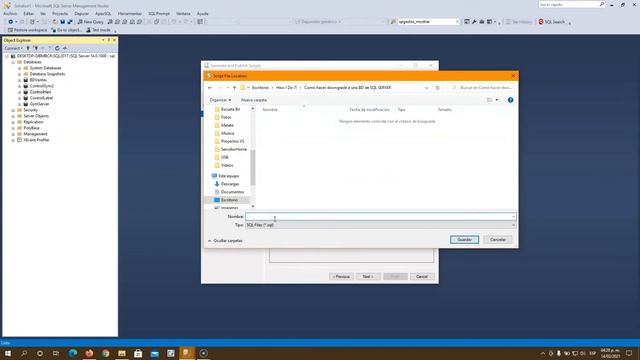The image size is (640, 360).
Task: Click the Windows Start button
Action: click(8, 353)
